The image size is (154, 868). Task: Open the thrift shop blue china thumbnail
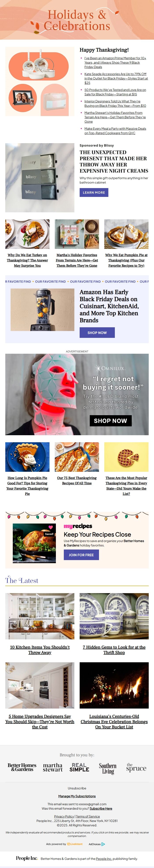[114, 616]
